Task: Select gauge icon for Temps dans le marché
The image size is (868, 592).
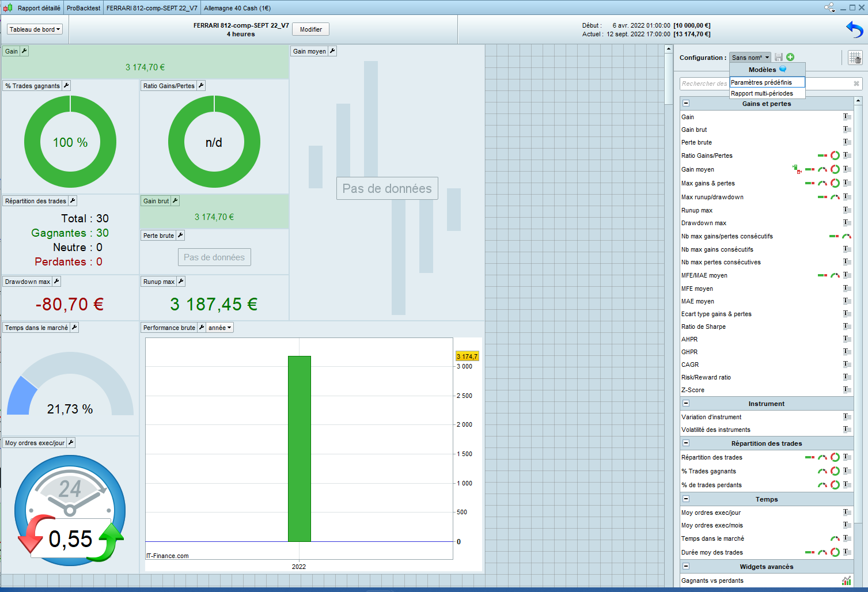Action: 835,539
